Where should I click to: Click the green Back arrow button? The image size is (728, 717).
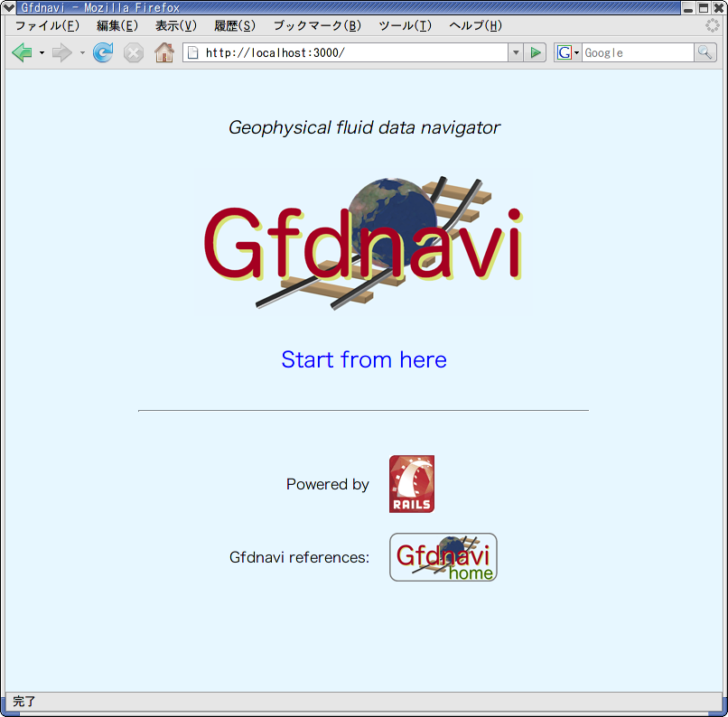[22, 53]
